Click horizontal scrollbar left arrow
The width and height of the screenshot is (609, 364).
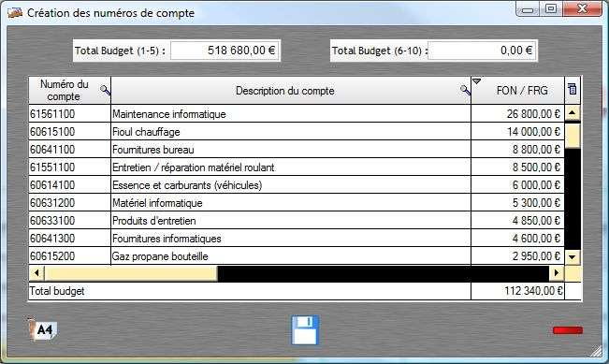(x=36, y=273)
